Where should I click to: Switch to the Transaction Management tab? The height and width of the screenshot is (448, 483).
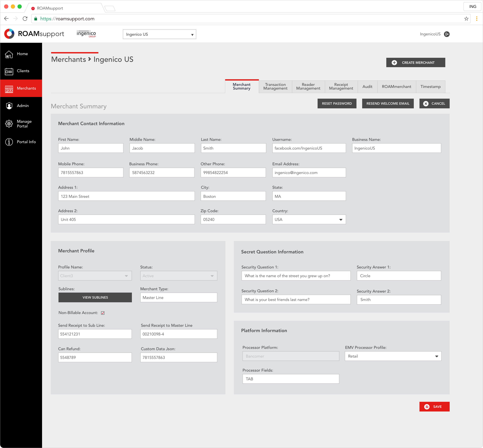pos(275,87)
